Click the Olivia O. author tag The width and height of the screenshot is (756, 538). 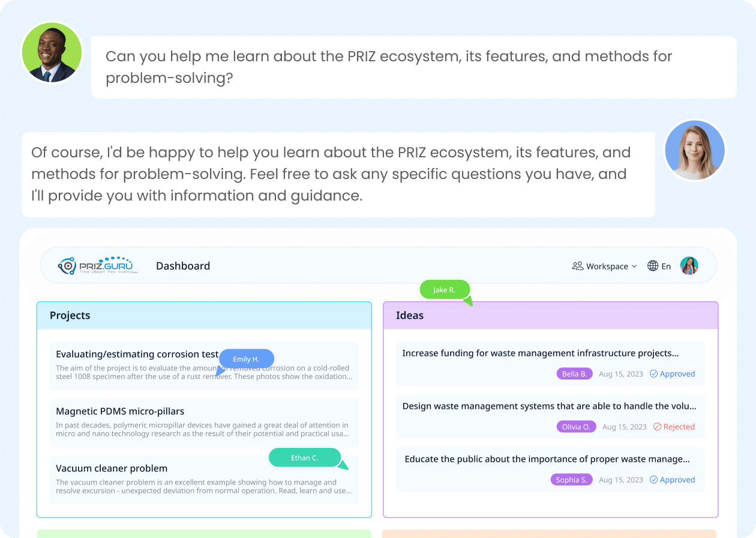[x=577, y=427]
